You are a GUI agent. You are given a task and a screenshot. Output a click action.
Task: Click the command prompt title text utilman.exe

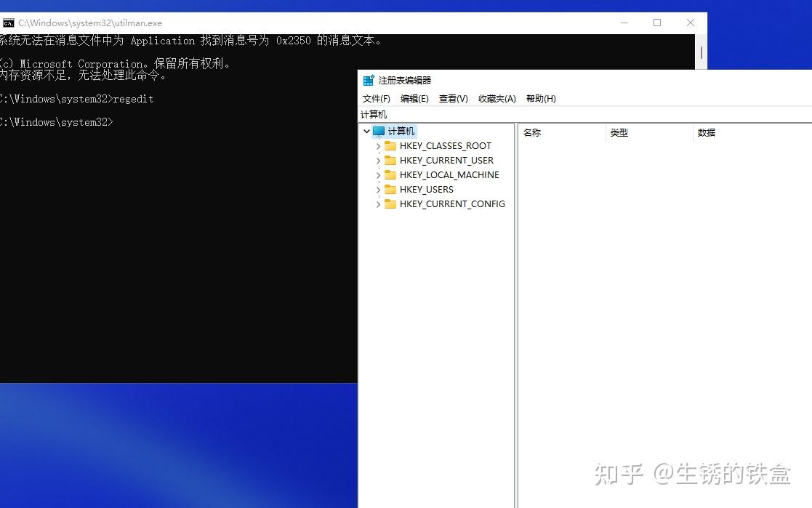90,23
